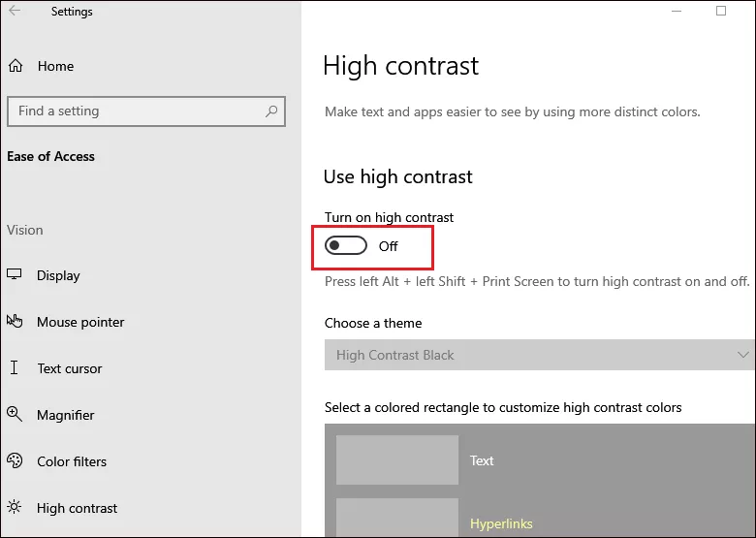The height and width of the screenshot is (538, 756).
Task: Select Magnifier in the sidebar
Action: 66,415
